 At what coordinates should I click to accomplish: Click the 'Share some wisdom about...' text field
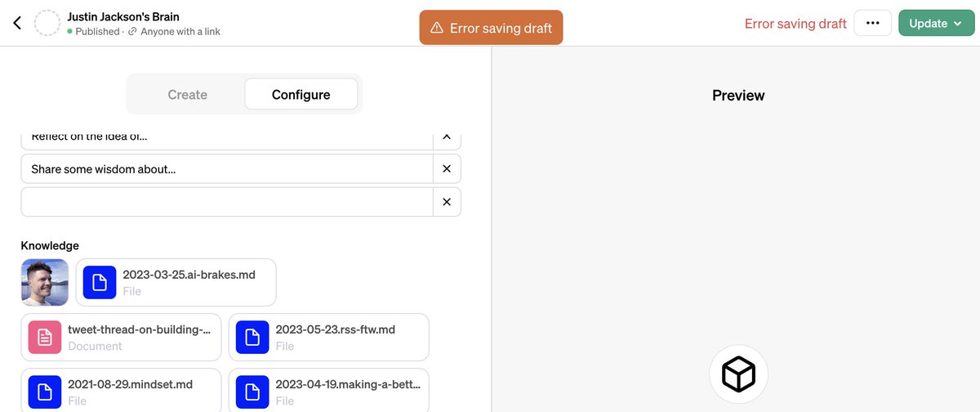coord(226,168)
